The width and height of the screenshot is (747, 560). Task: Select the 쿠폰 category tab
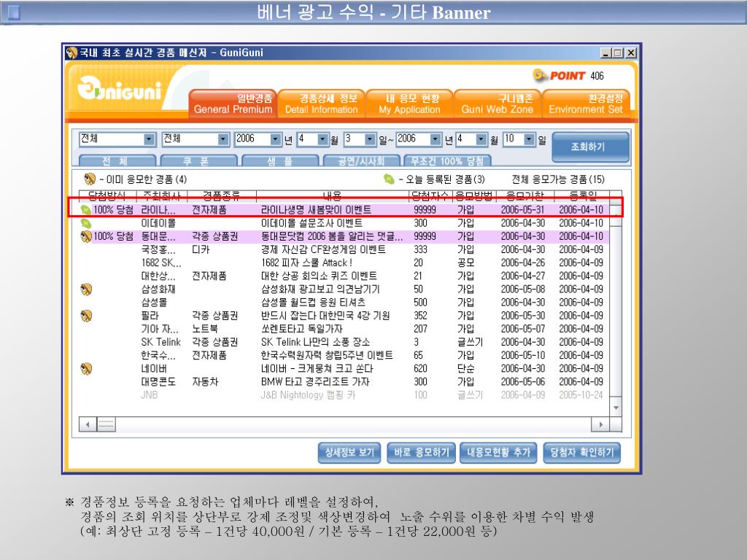tap(198, 161)
